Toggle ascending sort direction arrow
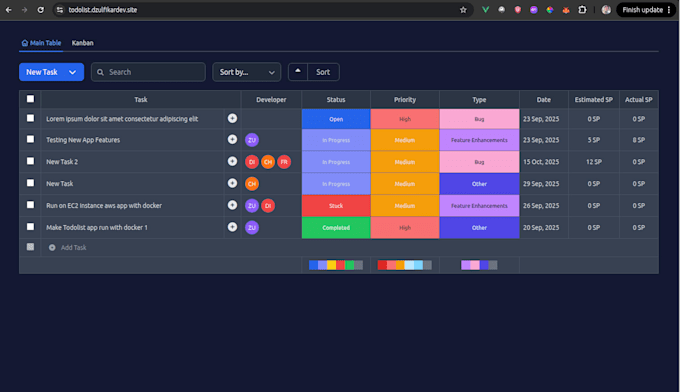Screen dimensions: 680x392 (298, 72)
